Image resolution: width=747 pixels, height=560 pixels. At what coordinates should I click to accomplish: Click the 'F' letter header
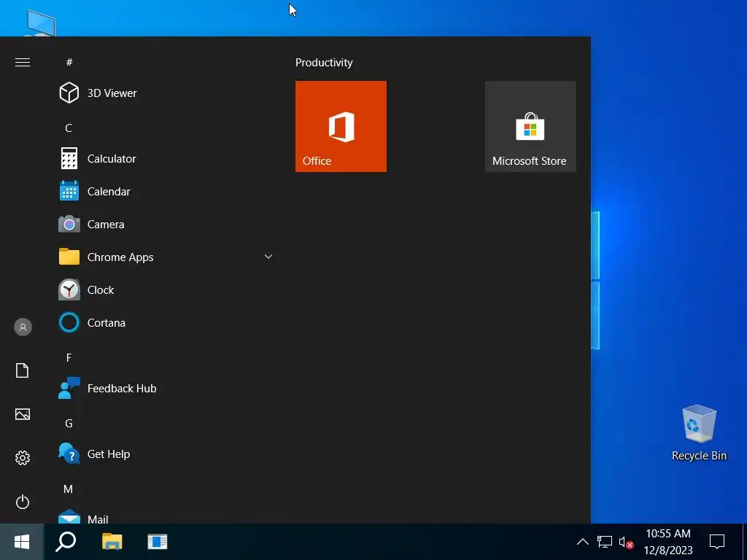click(x=69, y=357)
